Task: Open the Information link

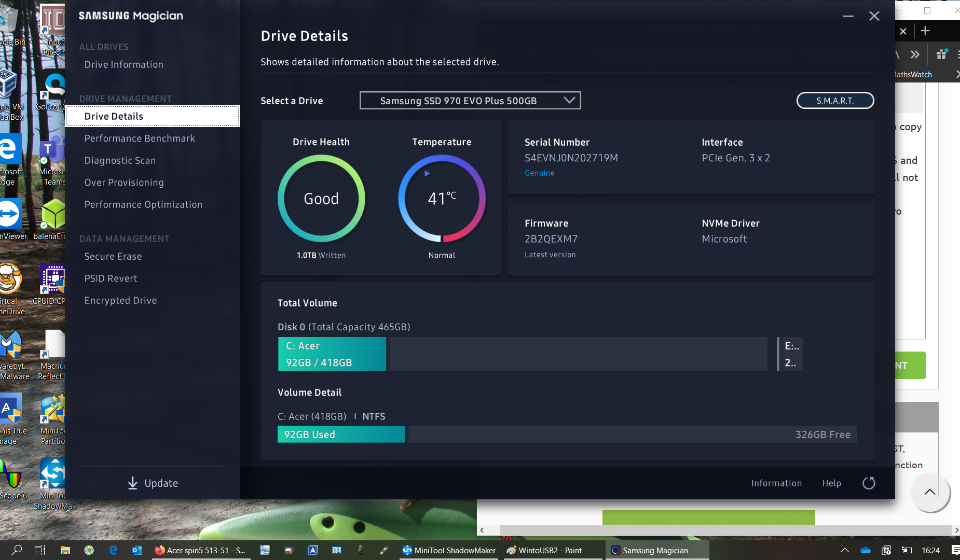Action: click(x=776, y=483)
